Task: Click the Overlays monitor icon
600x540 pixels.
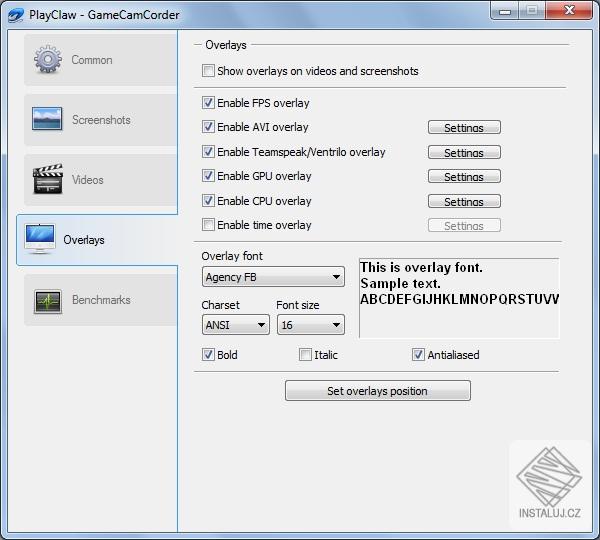Action: pyautogui.click(x=40, y=239)
